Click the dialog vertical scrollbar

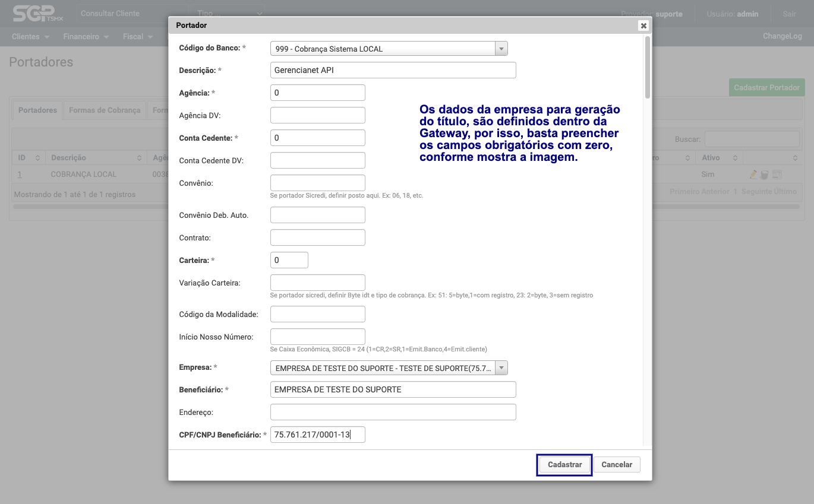click(648, 66)
